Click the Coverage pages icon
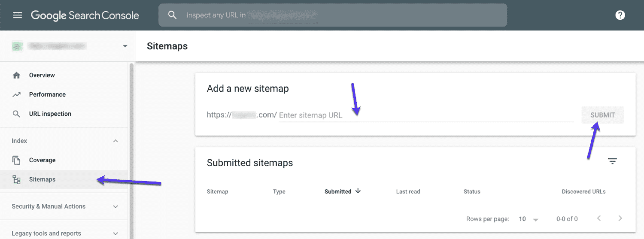 [17, 160]
